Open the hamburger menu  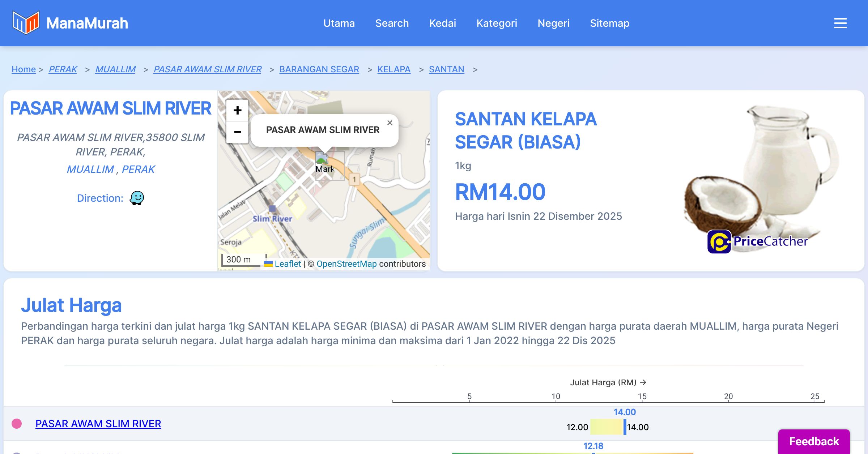[840, 23]
